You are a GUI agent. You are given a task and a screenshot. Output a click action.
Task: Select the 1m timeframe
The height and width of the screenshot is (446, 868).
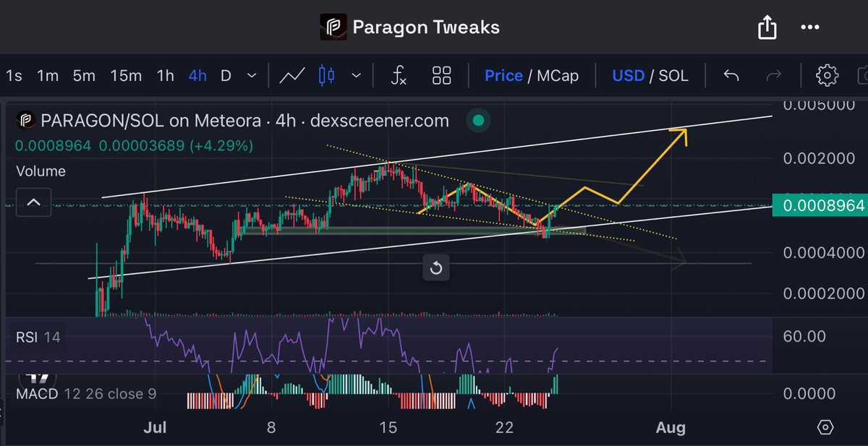(x=48, y=75)
